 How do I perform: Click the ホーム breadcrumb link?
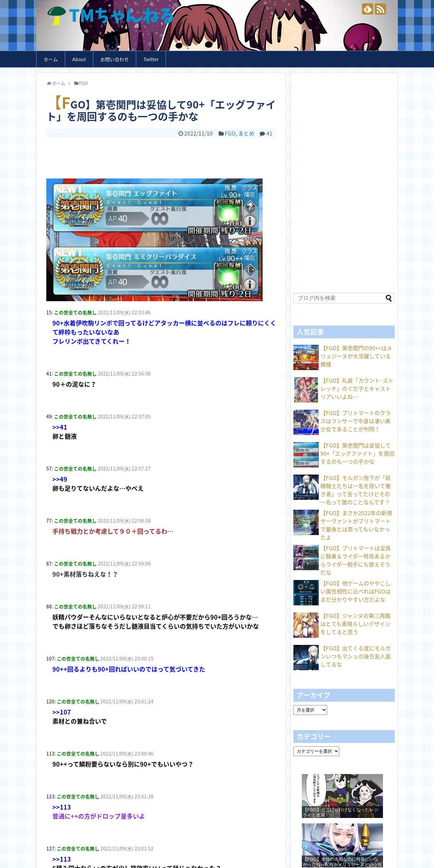pos(58,83)
